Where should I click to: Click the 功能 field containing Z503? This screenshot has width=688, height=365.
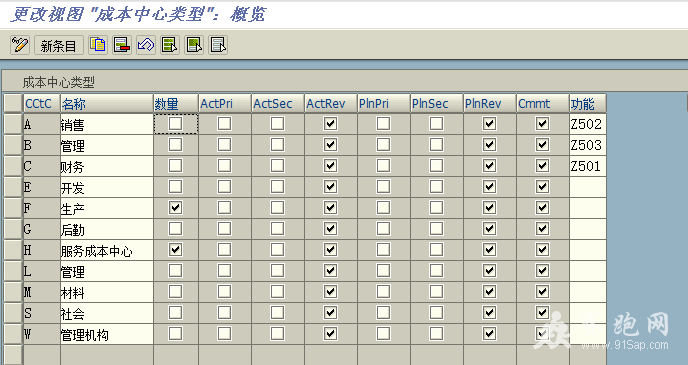click(x=588, y=145)
